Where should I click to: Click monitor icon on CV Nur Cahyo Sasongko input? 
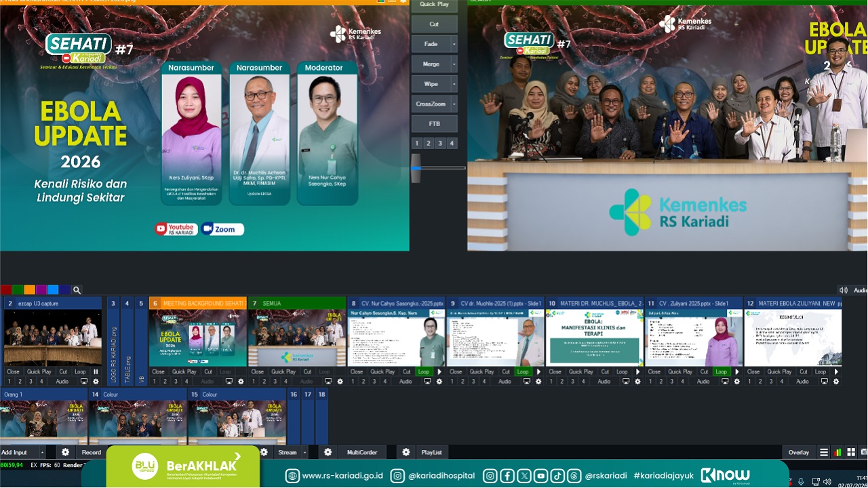(x=427, y=382)
